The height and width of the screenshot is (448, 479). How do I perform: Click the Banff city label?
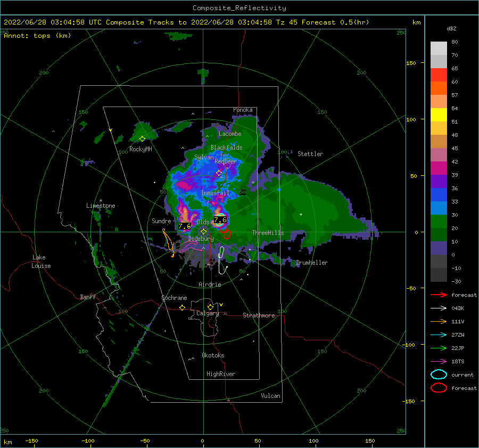coord(88,297)
